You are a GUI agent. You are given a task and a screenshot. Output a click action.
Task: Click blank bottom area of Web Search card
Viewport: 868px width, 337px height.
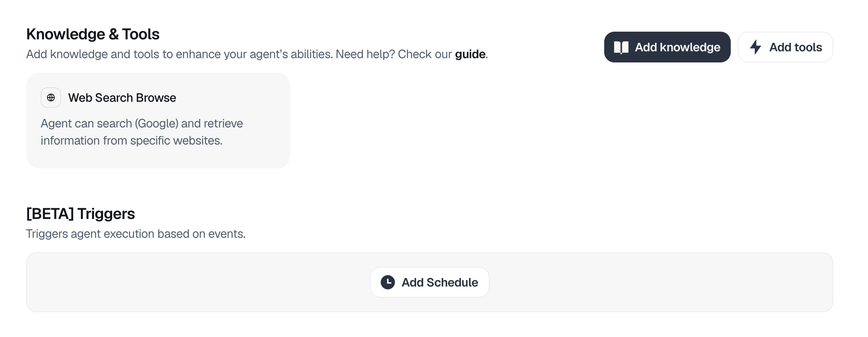coord(158,158)
